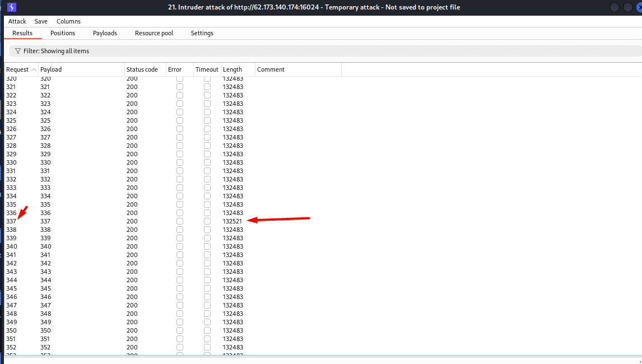642x364 pixels.
Task: Open the Columns menu
Action: coord(68,21)
